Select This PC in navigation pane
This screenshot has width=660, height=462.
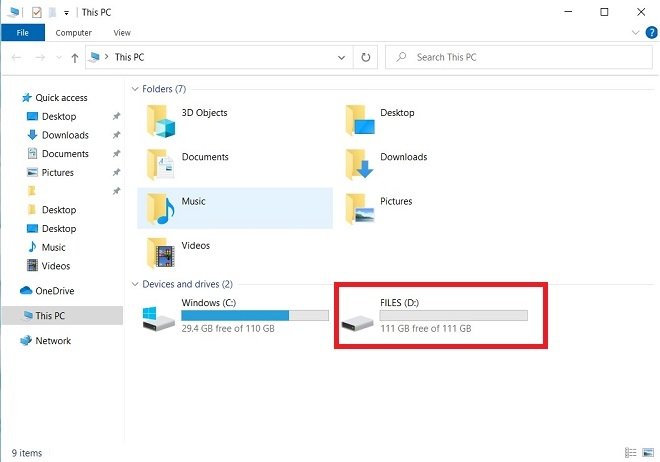click(62, 316)
